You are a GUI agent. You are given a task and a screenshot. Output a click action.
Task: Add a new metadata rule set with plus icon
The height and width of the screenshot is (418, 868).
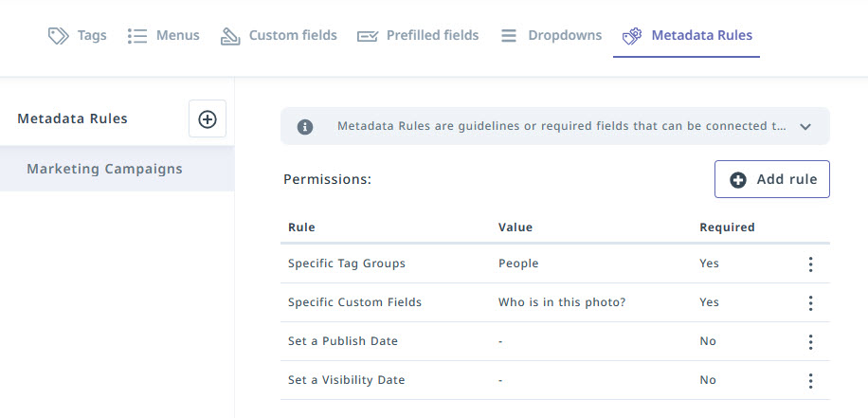[208, 119]
